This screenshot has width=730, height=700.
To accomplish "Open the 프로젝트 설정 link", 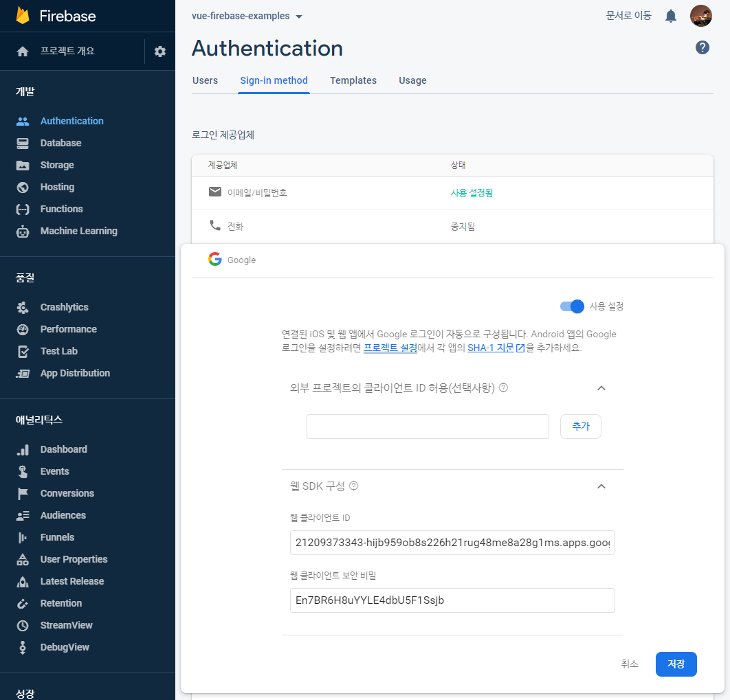I will pyautogui.click(x=390, y=348).
